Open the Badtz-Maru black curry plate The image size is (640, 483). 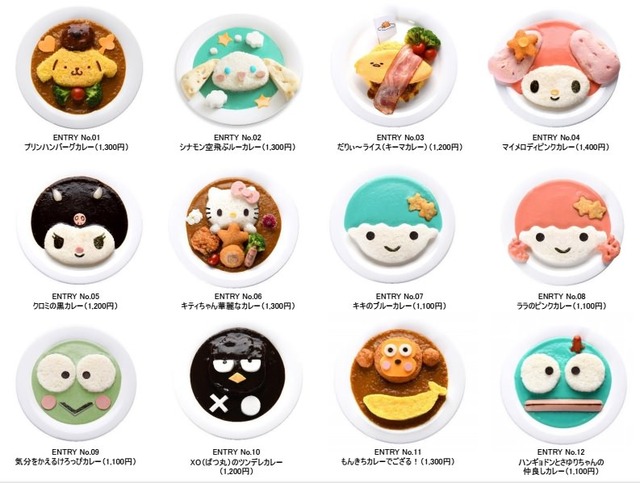click(238, 383)
